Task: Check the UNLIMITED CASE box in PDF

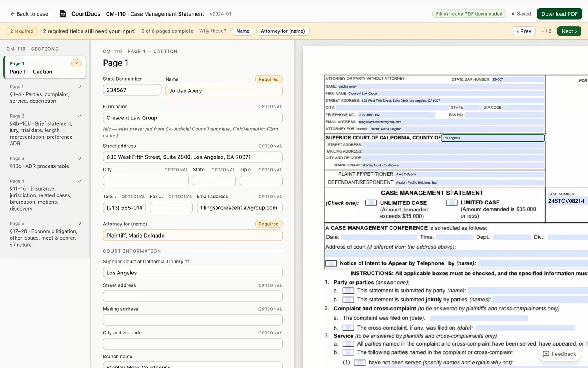Action: point(371,203)
